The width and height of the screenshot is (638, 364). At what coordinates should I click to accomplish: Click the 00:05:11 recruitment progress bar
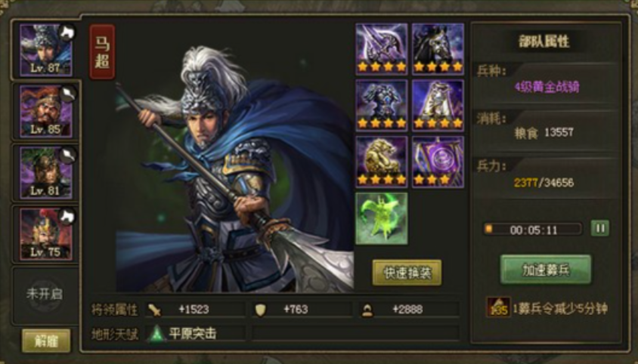[x=533, y=230]
